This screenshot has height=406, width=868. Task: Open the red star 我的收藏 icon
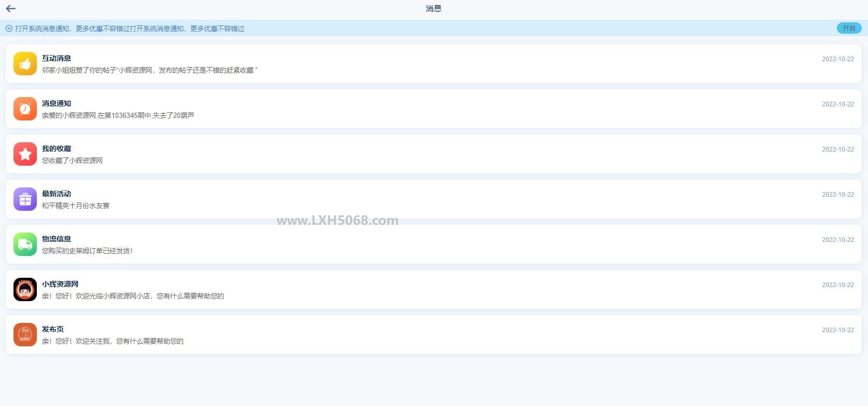[25, 154]
